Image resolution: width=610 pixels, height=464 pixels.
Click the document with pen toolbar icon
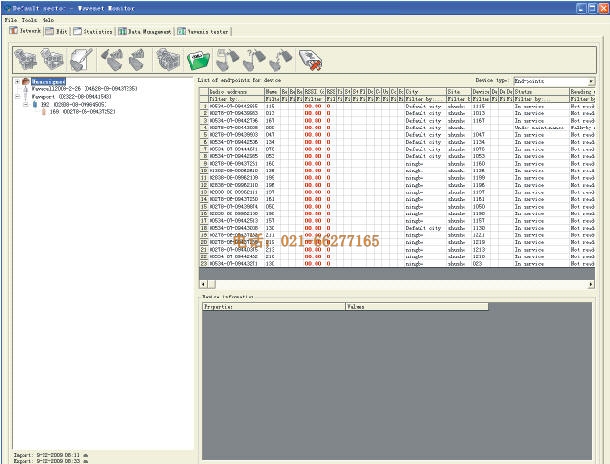81,60
